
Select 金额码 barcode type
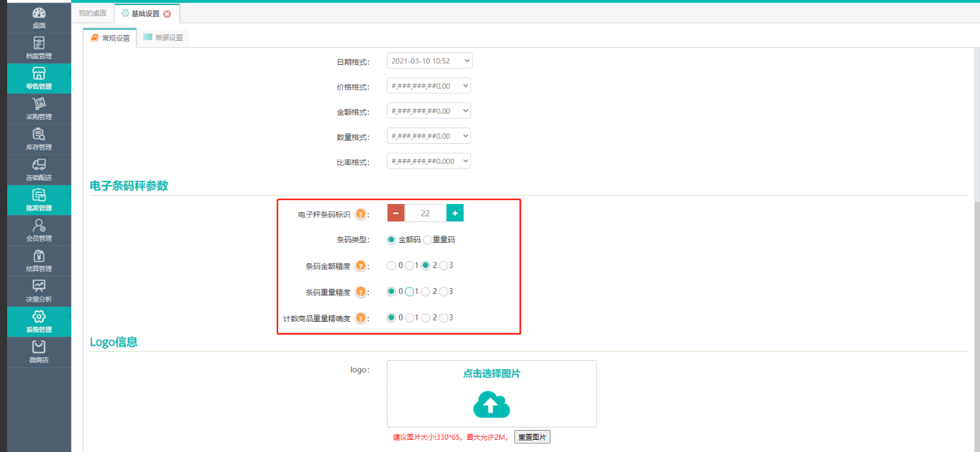tap(391, 240)
